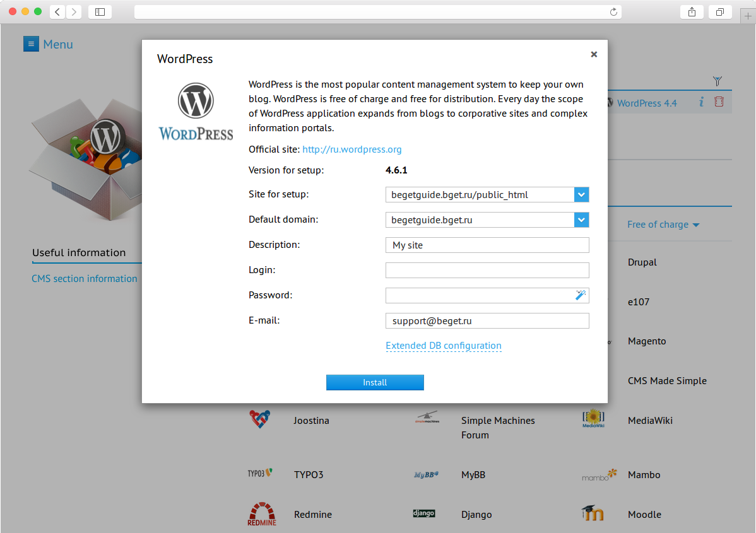The image size is (756, 533).
Task: Click the Useful information heading
Action: pos(79,252)
